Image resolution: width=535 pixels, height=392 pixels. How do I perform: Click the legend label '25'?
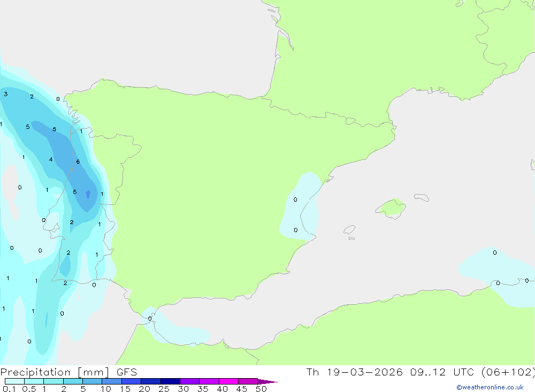[x=164, y=389]
